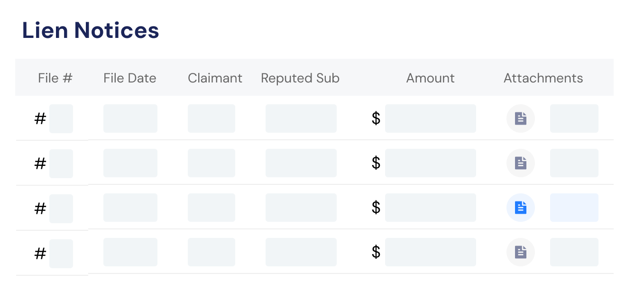Click the Reputed Sub column header
This screenshot has width=644, height=291.
tap(300, 78)
